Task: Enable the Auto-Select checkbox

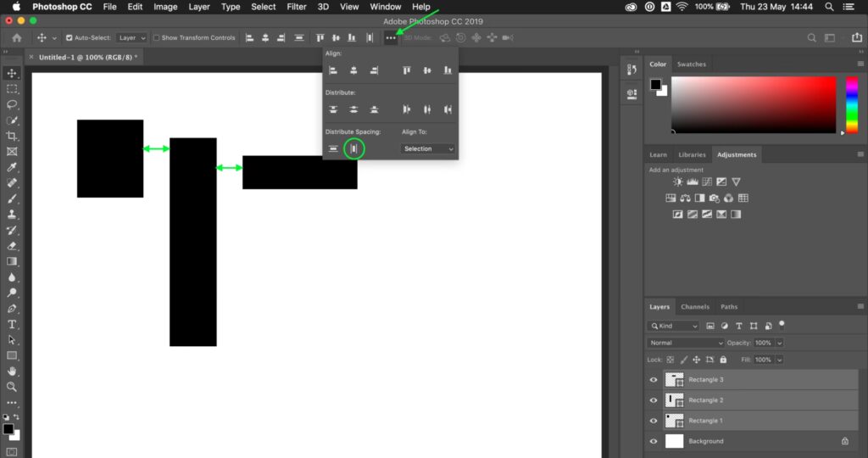Action: coord(70,38)
